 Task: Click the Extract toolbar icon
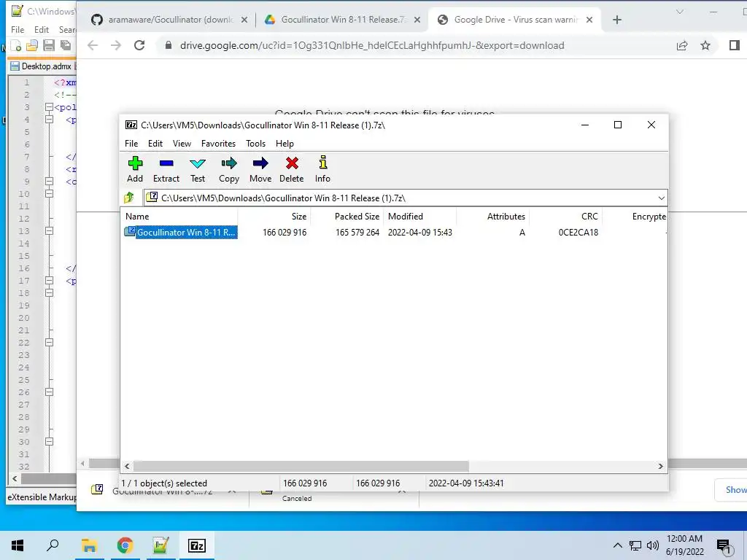[166, 169]
